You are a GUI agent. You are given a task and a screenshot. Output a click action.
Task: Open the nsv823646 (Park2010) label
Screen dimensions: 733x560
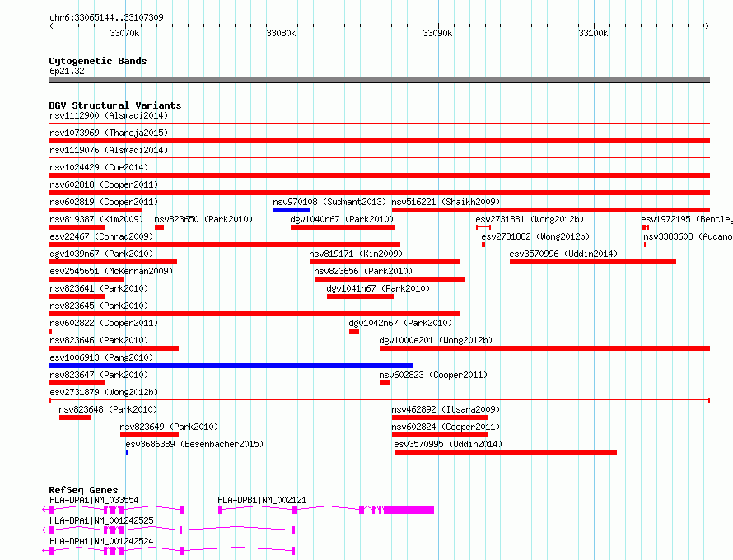(99, 340)
